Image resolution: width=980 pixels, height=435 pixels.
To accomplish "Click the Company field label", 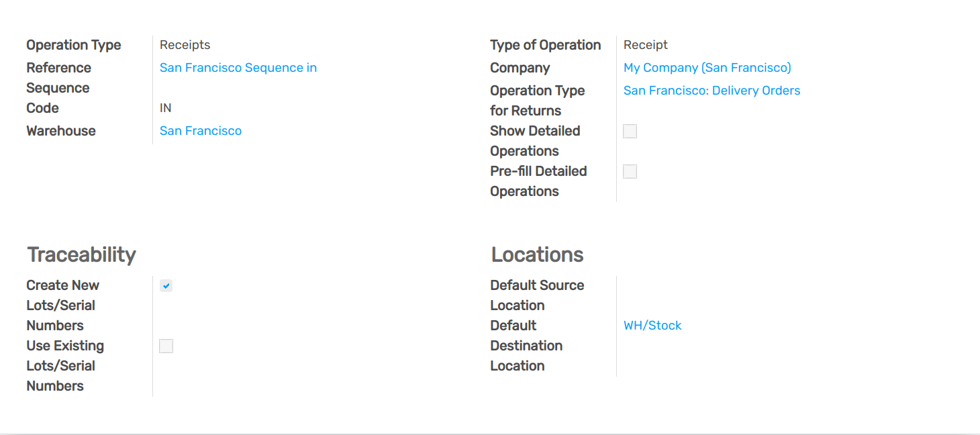I will pyautogui.click(x=520, y=68).
